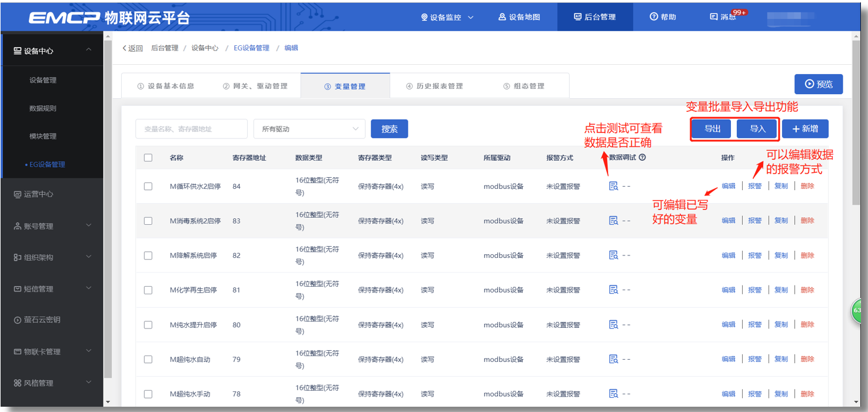Viewport: 868px width, 412px height.
Task: Click data debug icon for M循环供水2启停
Action: [x=613, y=186]
